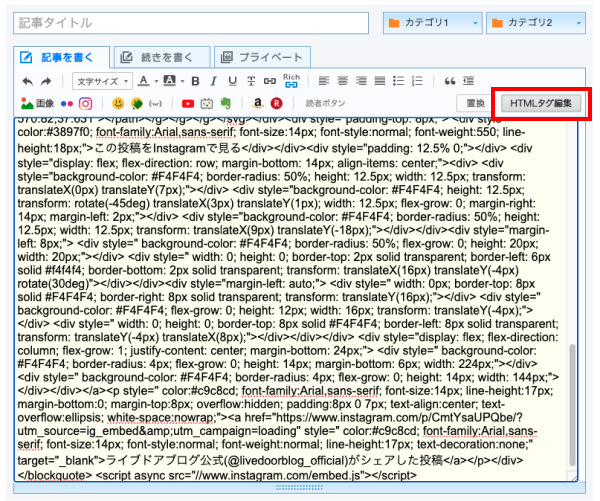
Task: Click the green Evernote elephant icon
Action: click(226, 103)
